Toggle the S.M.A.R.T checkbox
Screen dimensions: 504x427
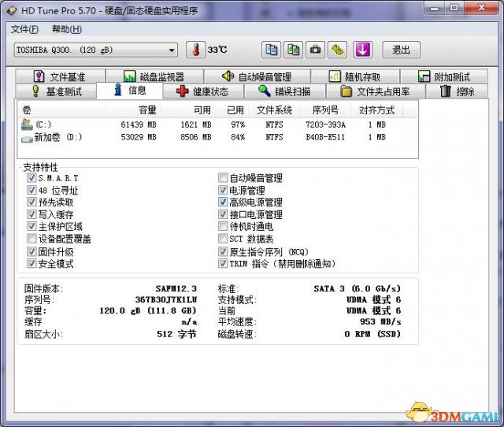[x=31, y=178]
